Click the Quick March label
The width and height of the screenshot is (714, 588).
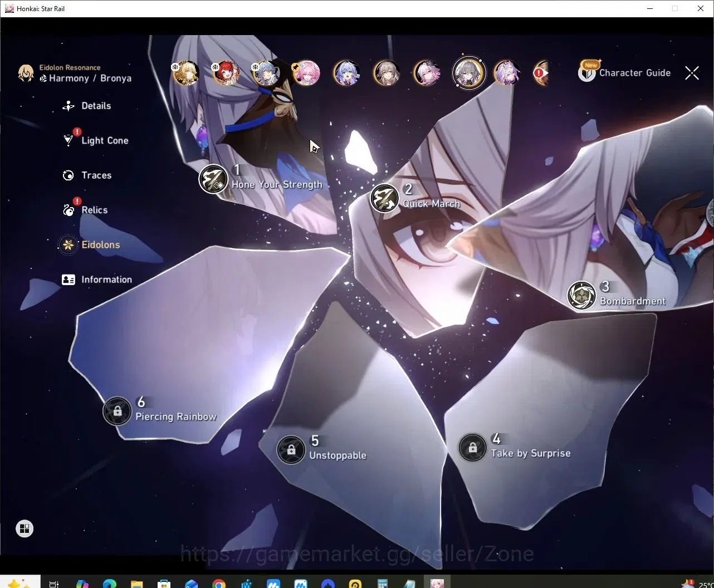[x=432, y=204]
